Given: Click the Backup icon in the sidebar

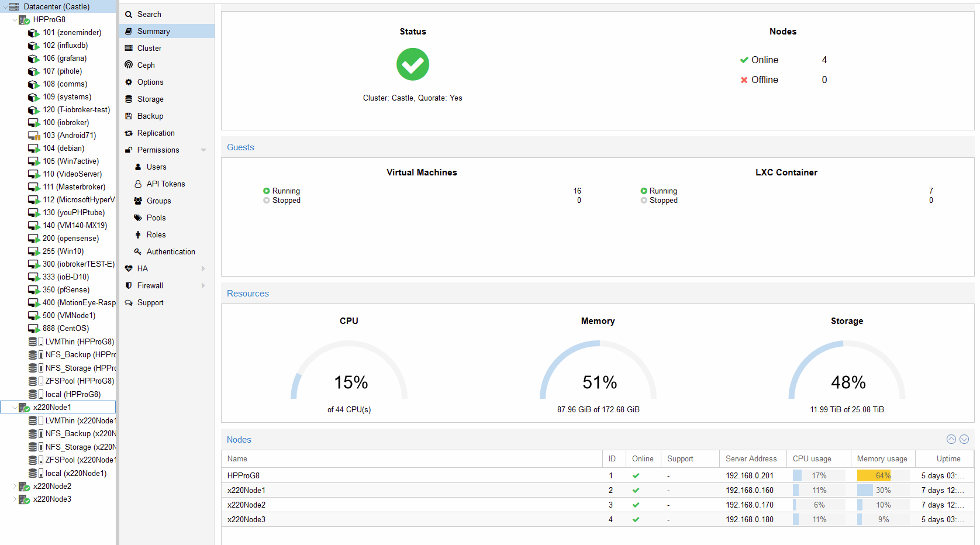Looking at the screenshot, I should click(x=130, y=116).
